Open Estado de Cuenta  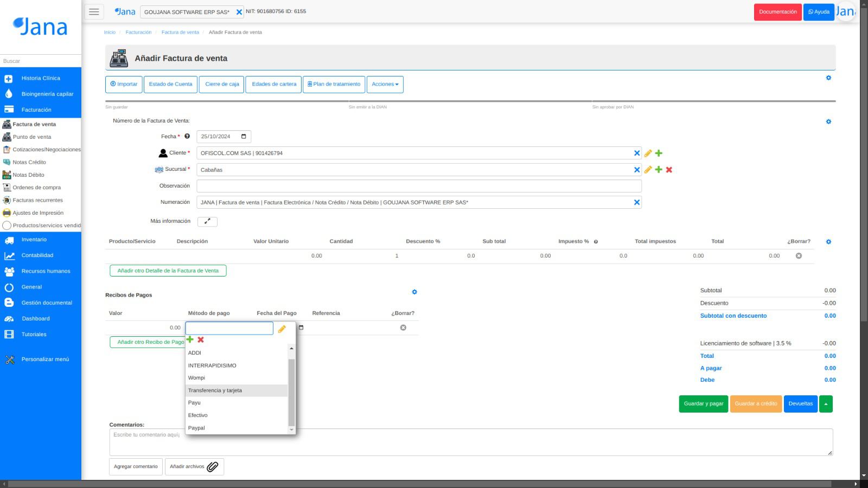(170, 85)
